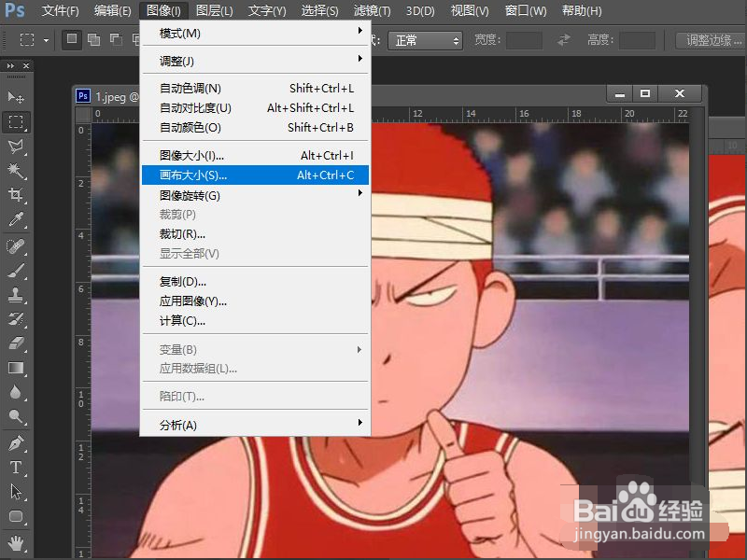Choose 自动对比度(U) menu entry
Viewport: 747px width, 560px height.
coord(255,108)
